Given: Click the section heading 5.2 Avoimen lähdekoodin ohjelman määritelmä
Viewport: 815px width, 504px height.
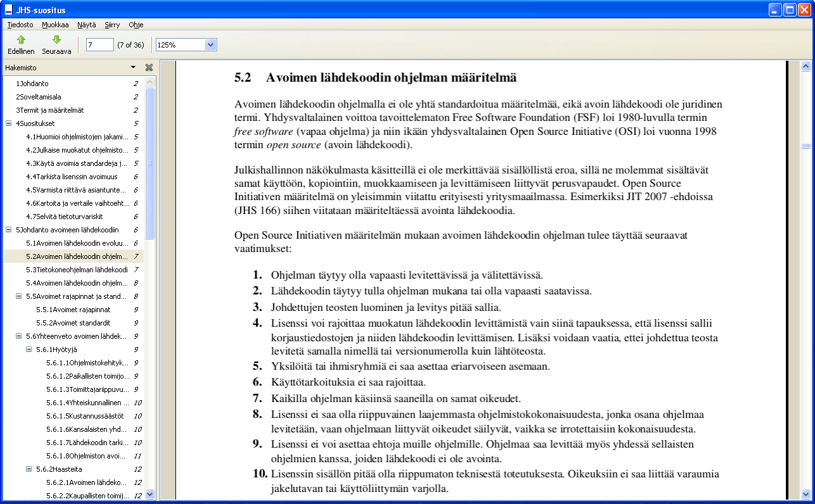Looking at the screenshot, I should point(376,78).
